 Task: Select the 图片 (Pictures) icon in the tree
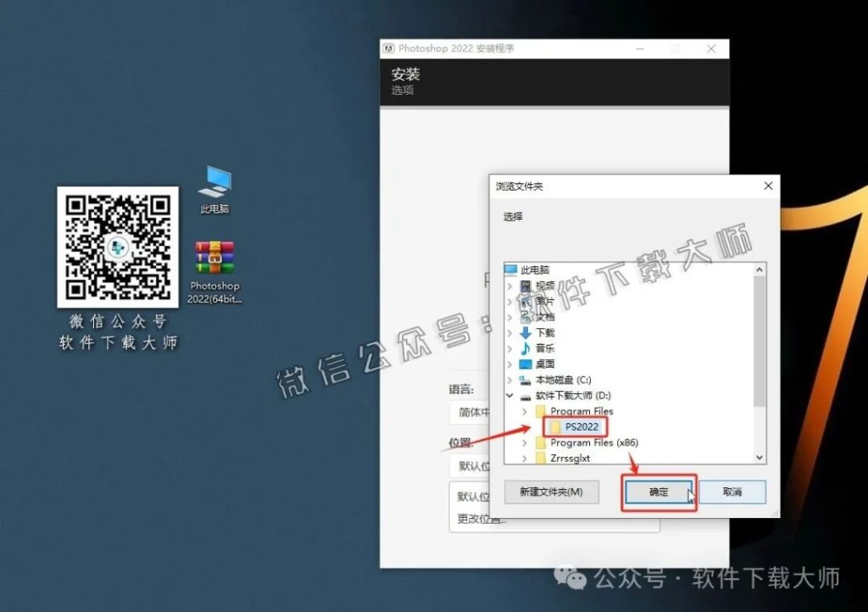pyautogui.click(x=544, y=301)
